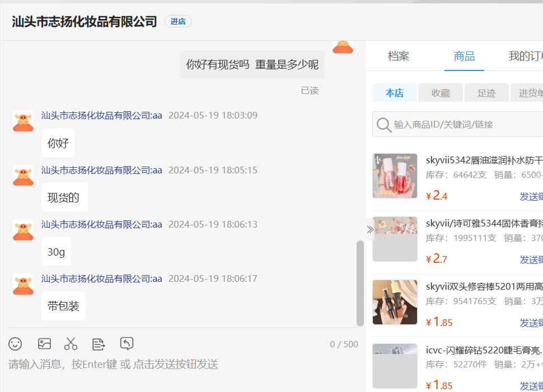Image resolution: width=543 pixels, height=392 pixels.
Task: Select the 商品 tab
Action: coord(464,56)
